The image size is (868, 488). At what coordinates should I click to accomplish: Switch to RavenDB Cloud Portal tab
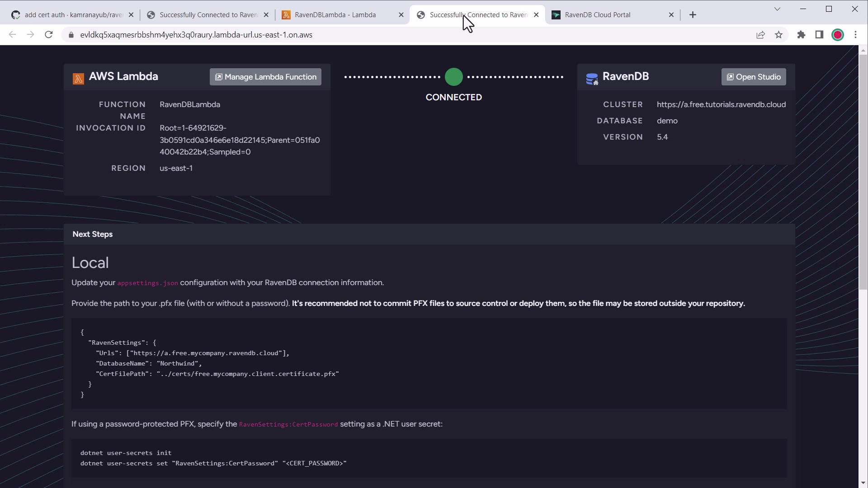tap(612, 14)
